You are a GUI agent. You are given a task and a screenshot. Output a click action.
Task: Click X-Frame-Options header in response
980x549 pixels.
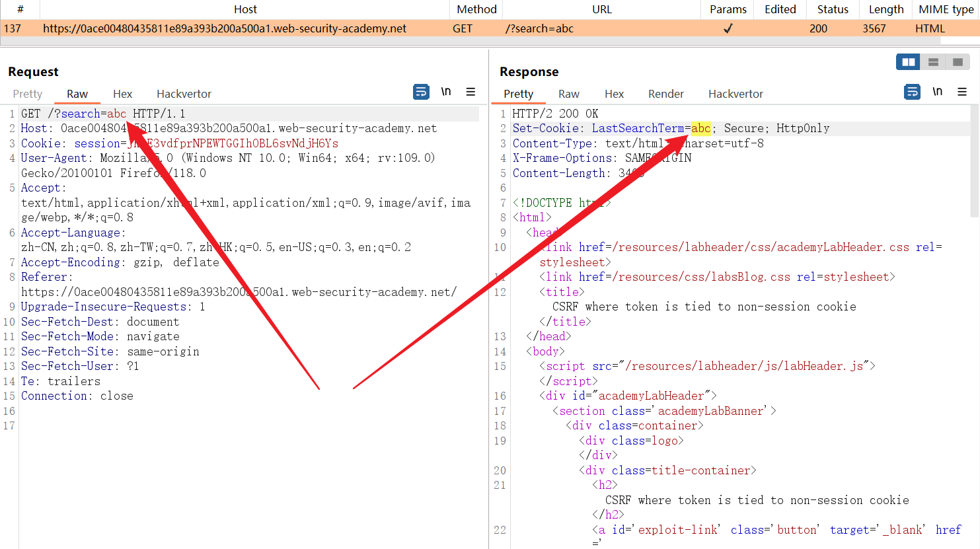(x=602, y=158)
